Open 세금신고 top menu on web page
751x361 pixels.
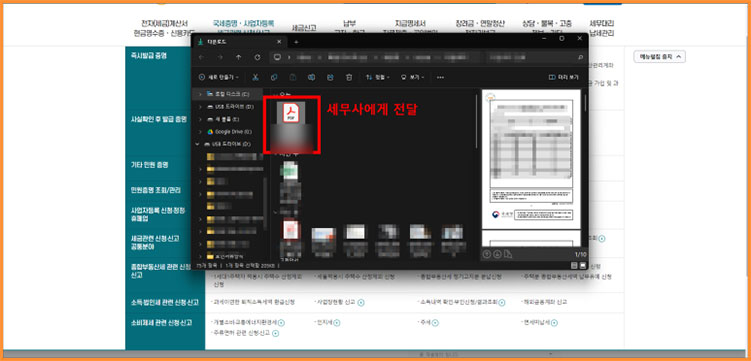(x=304, y=28)
